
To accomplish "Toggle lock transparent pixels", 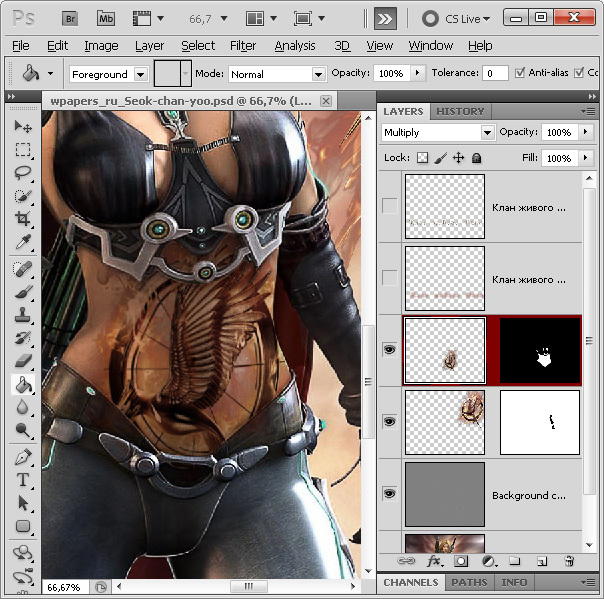I will coord(423,158).
